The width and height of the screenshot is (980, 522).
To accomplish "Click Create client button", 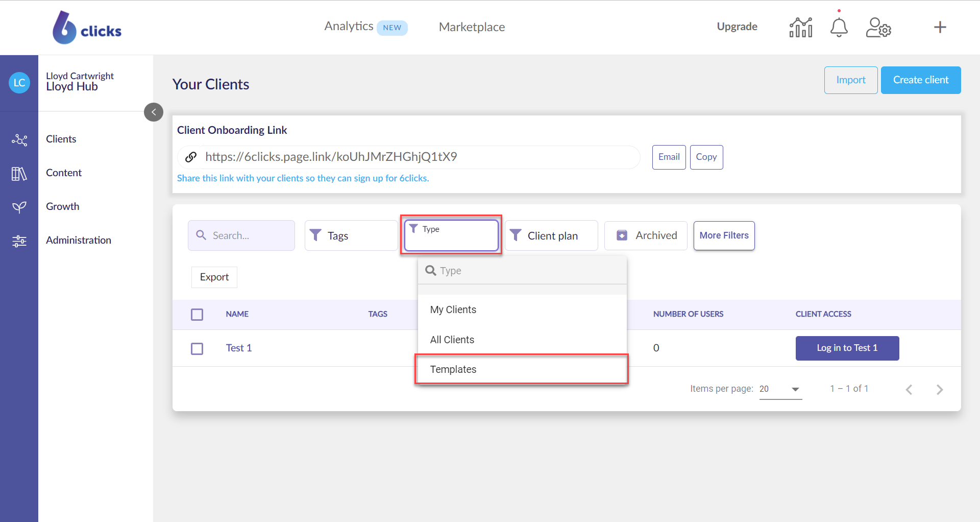I will [x=921, y=80].
